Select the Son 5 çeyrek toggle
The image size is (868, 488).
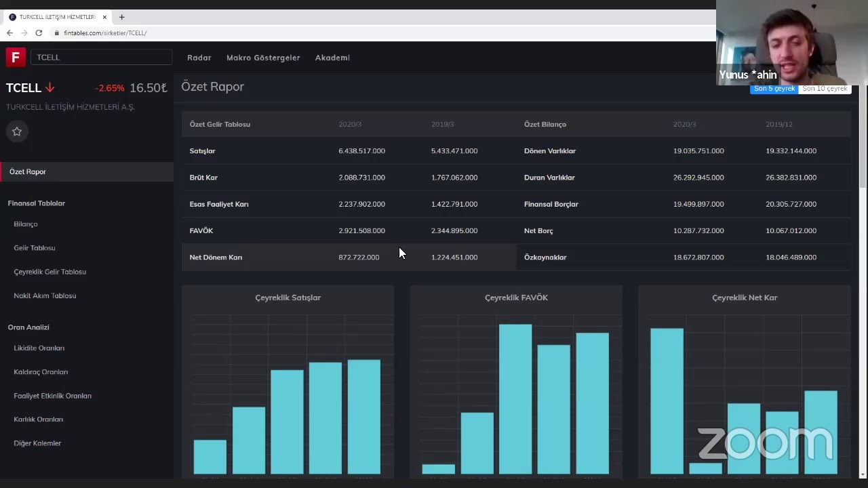pos(774,89)
